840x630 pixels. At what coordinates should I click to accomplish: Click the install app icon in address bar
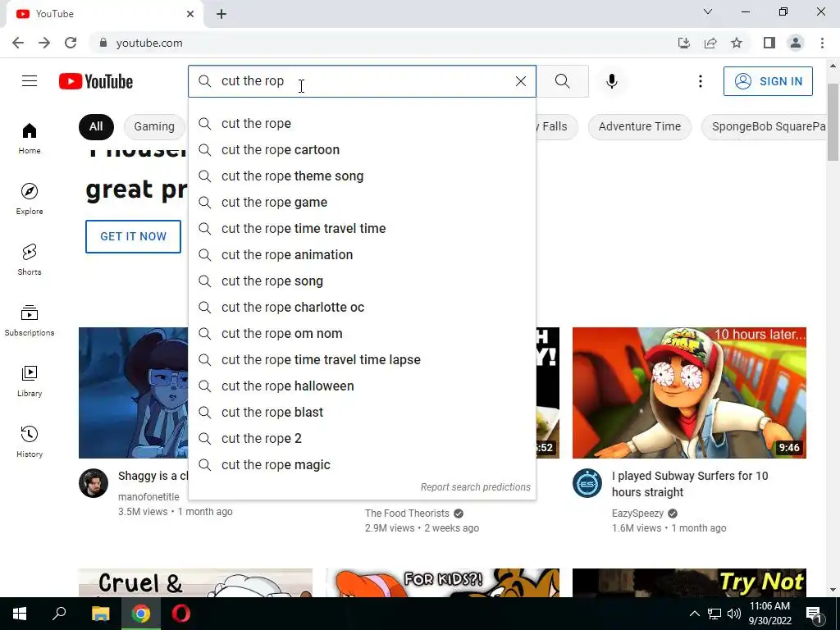tap(684, 43)
